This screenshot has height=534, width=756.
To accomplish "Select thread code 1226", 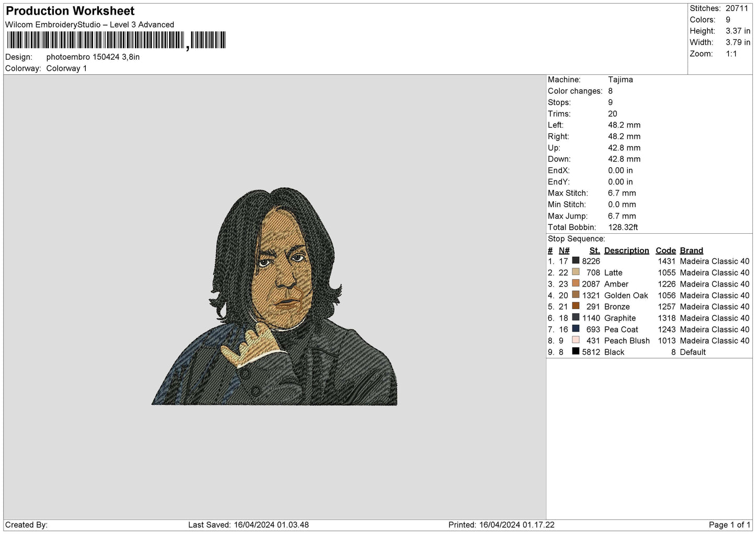I will pyautogui.click(x=667, y=284).
